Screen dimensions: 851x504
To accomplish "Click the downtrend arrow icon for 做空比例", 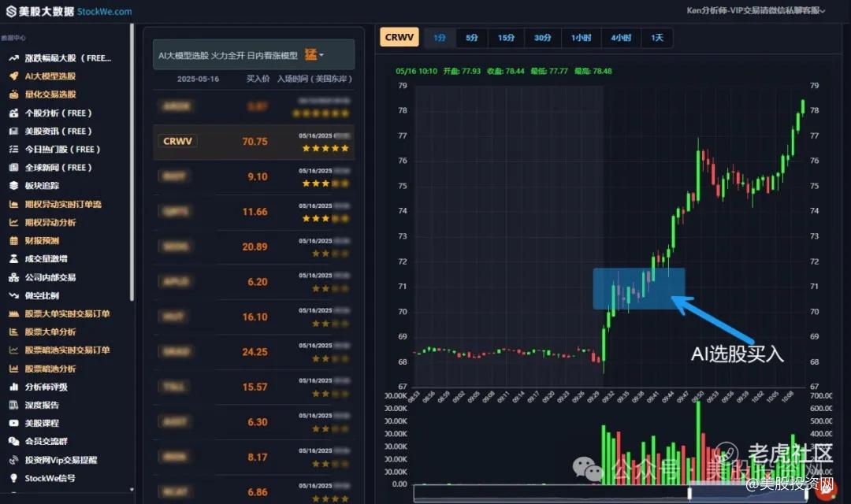I will pyautogui.click(x=13, y=295).
